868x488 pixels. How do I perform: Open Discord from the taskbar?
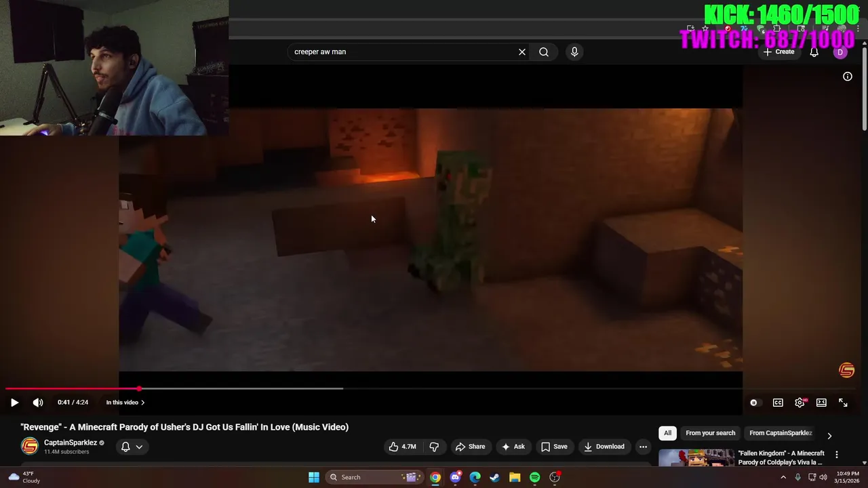pos(456,477)
